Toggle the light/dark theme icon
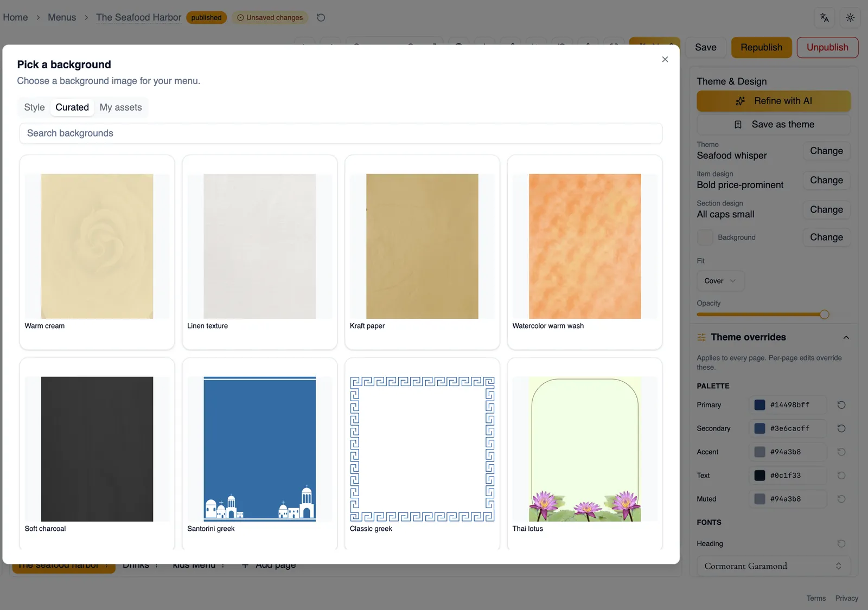The image size is (868, 610). click(850, 17)
